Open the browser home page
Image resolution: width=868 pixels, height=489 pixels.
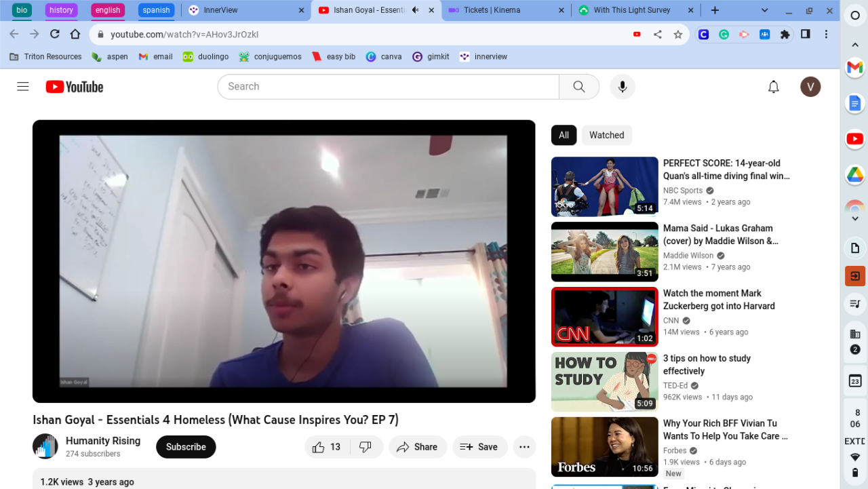[x=75, y=34]
